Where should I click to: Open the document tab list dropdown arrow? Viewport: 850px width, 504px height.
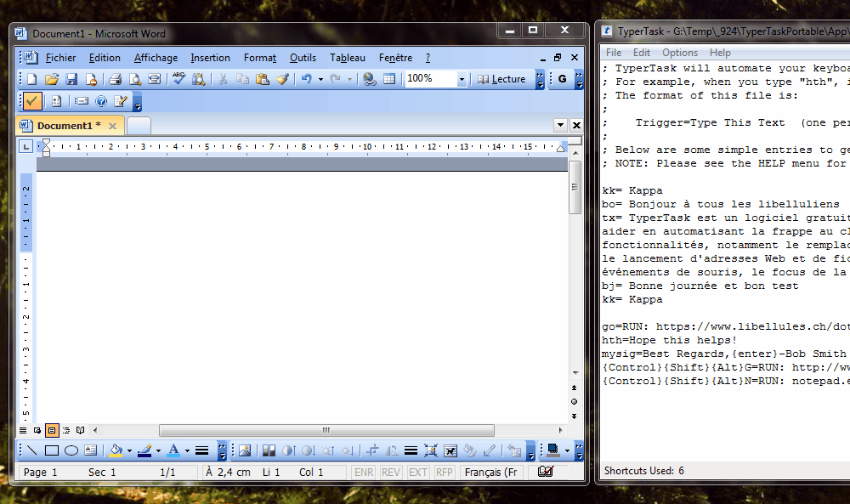pos(560,125)
